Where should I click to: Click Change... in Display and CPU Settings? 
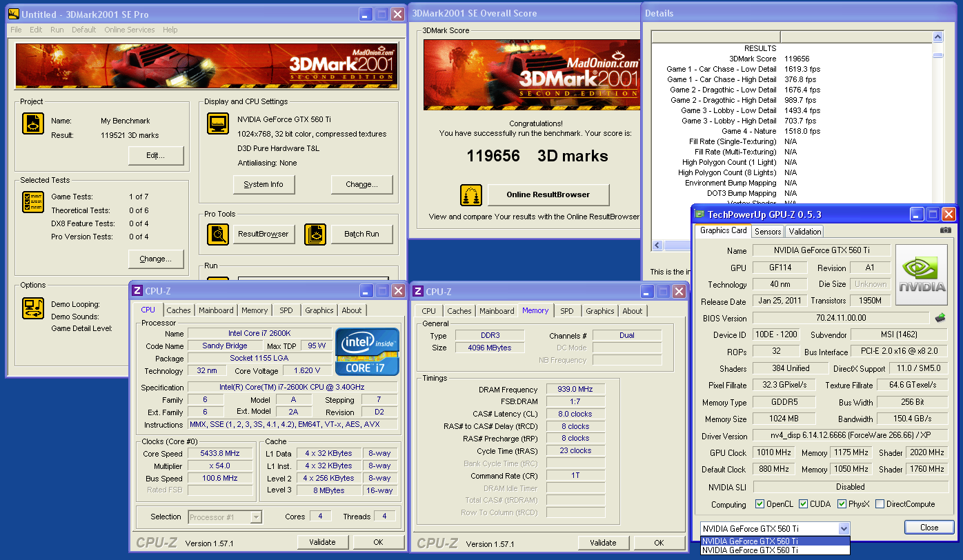click(361, 185)
